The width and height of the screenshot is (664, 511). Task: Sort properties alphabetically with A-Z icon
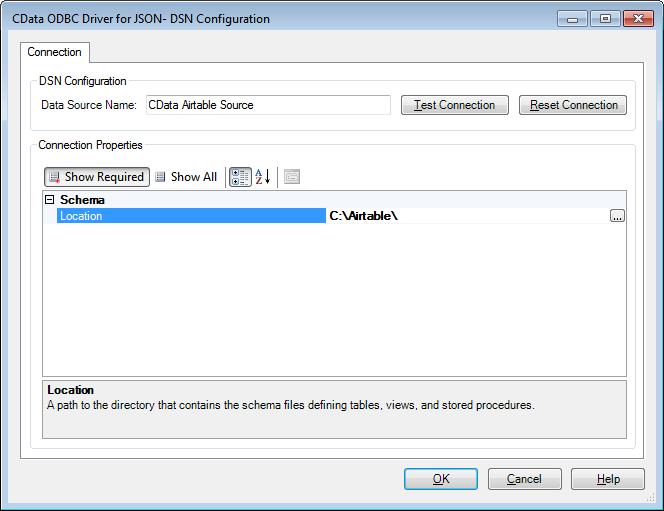point(263,177)
